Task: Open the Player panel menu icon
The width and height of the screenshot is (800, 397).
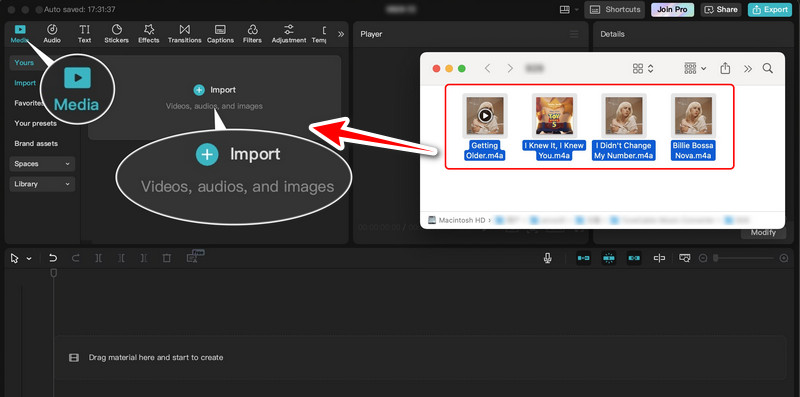Action: pyautogui.click(x=574, y=34)
